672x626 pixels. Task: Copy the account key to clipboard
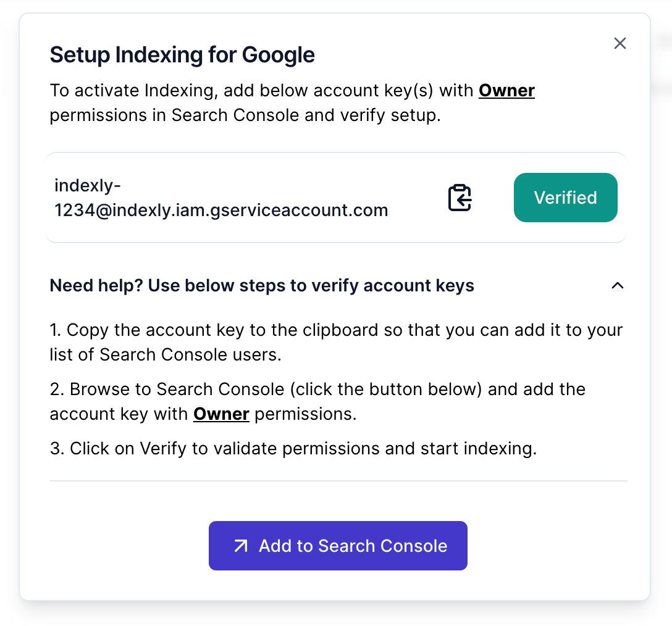click(460, 198)
